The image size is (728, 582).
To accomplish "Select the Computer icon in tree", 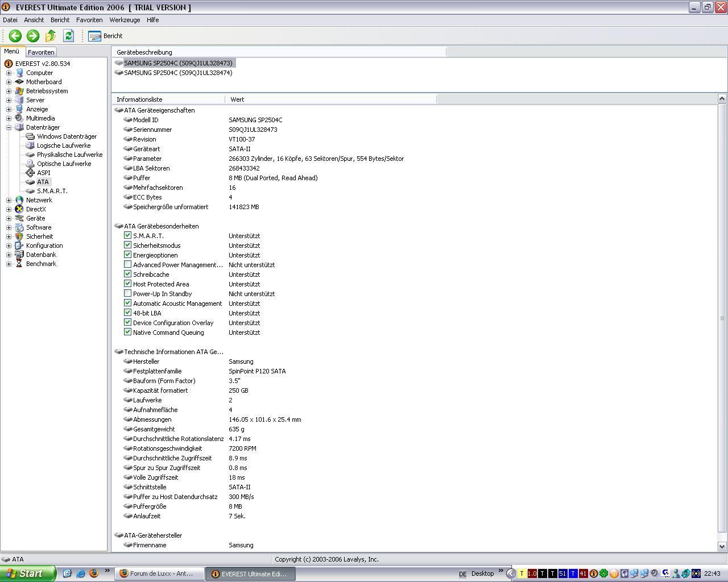I will click(19, 73).
